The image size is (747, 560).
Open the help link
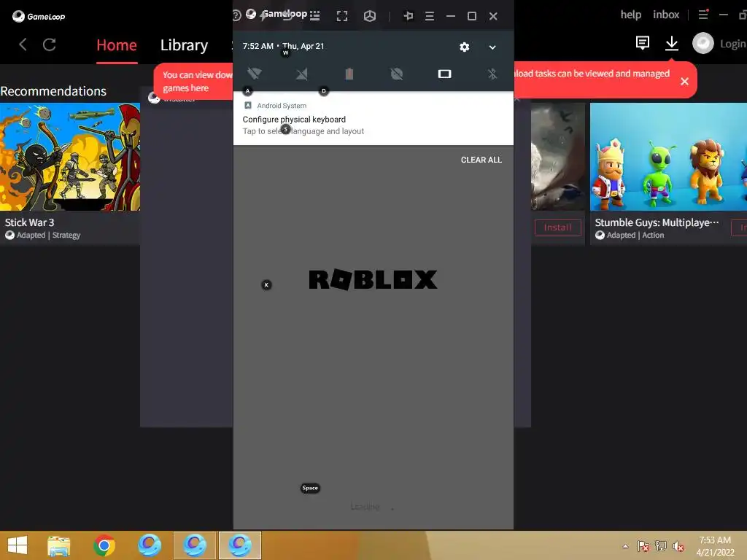pos(631,15)
